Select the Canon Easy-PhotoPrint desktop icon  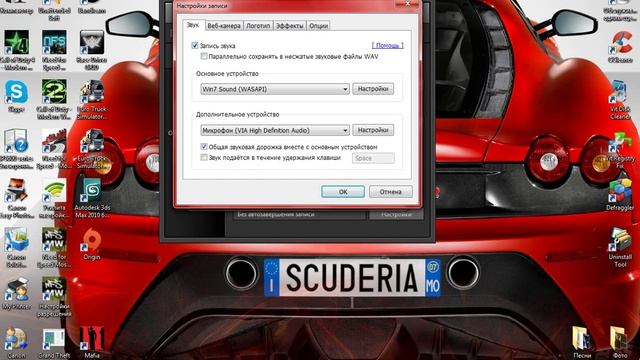16,191
